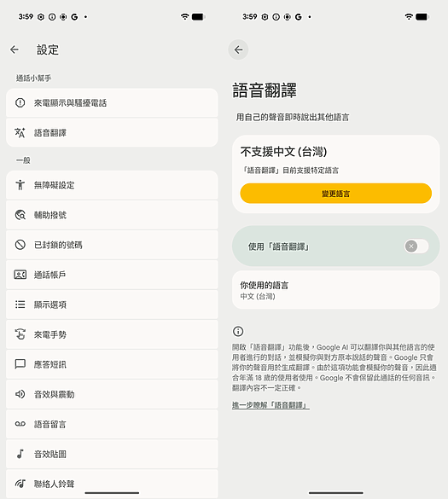448x499 pixels.
Task: Open 應答短訊 settings
Action: 112,364
